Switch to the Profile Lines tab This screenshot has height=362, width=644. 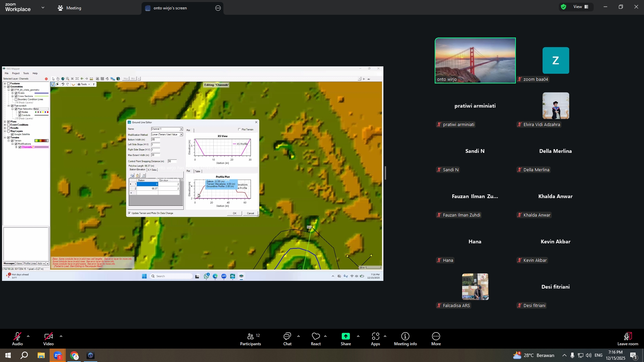(30, 263)
